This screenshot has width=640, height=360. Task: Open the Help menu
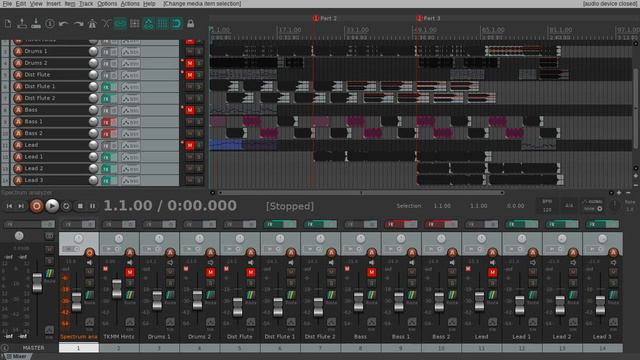pyautogui.click(x=149, y=4)
